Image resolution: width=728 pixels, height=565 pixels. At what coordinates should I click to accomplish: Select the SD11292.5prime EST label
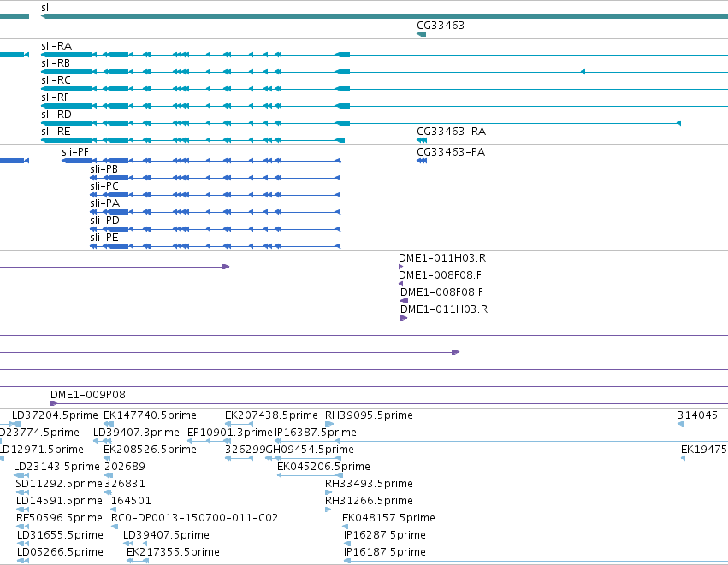(x=58, y=484)
